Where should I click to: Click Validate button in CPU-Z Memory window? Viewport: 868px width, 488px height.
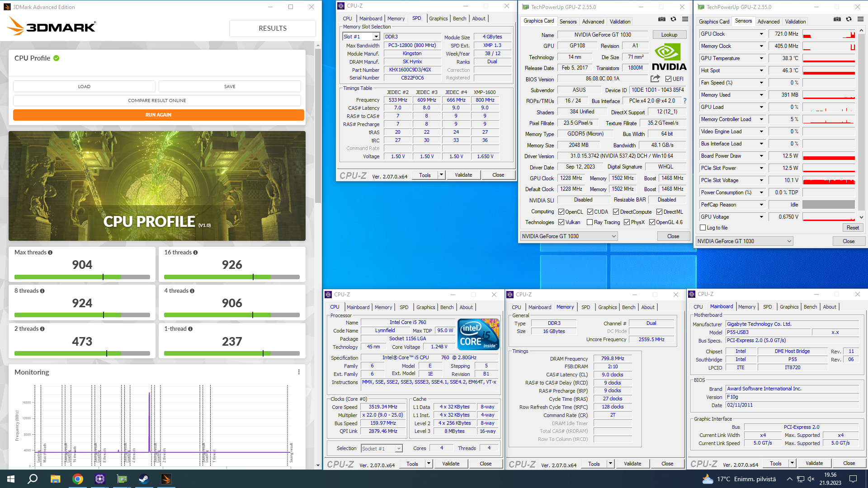click(x=632, y=464)
